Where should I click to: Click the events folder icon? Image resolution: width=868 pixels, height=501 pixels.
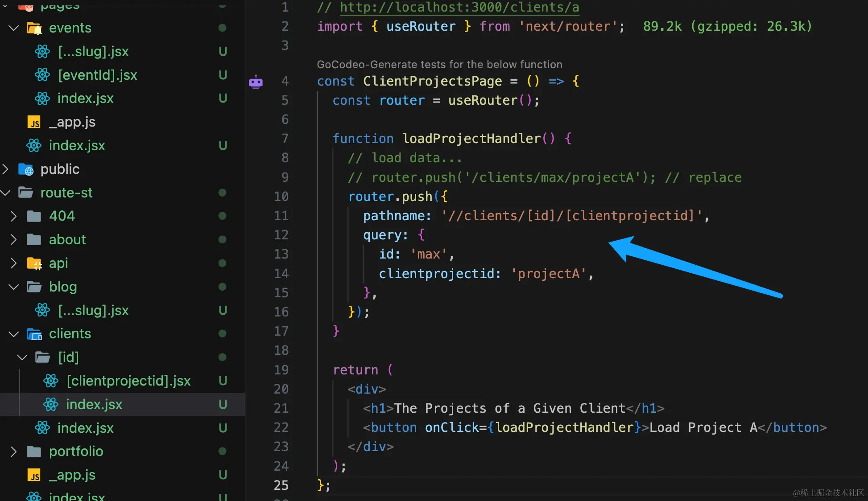coord(34,28)
